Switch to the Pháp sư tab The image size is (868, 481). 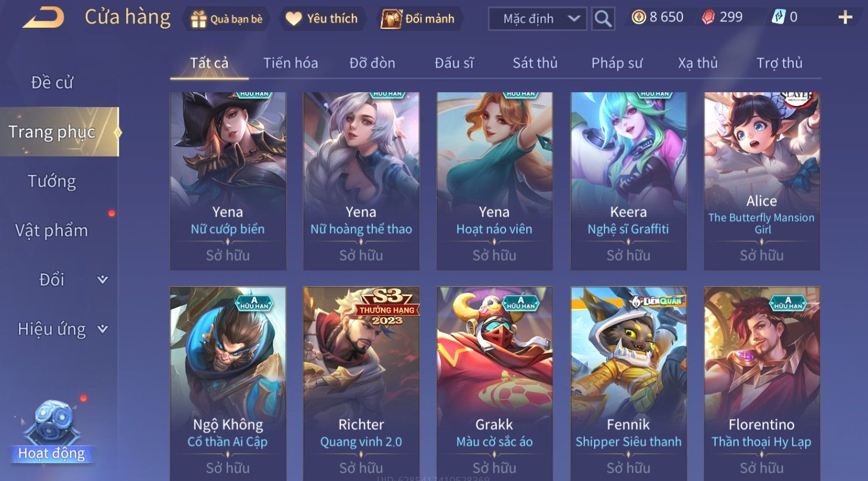tap(617, 63)
